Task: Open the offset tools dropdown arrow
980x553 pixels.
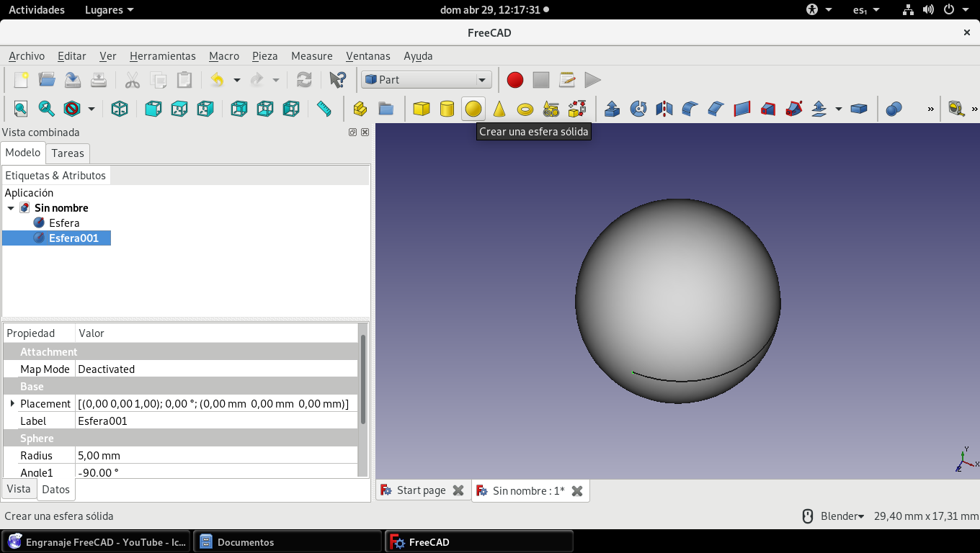Action: [839, 109]
